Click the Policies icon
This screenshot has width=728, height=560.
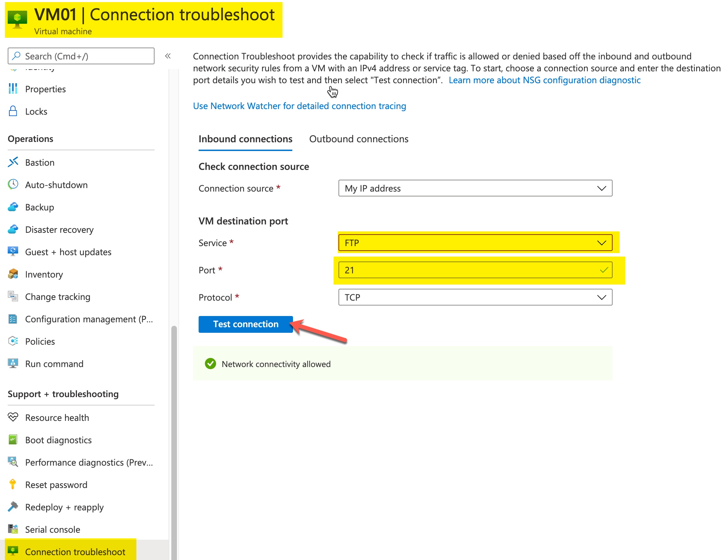click(13, 341)
